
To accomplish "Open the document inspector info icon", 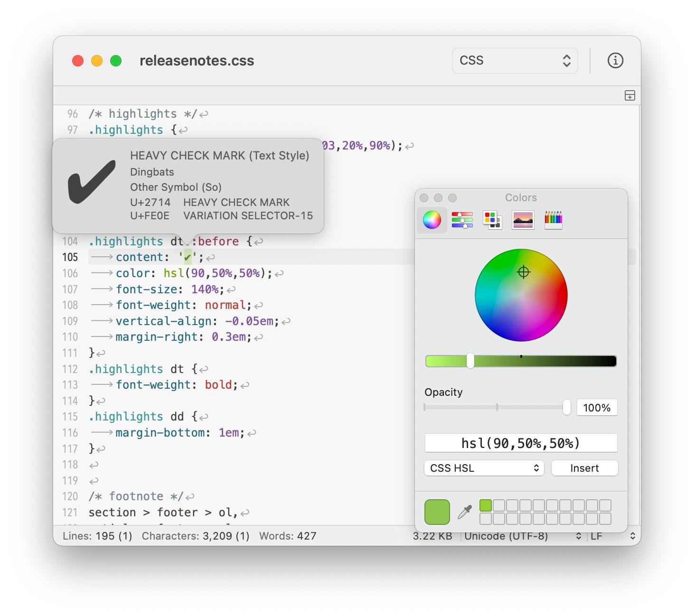I will pos(615,61).
